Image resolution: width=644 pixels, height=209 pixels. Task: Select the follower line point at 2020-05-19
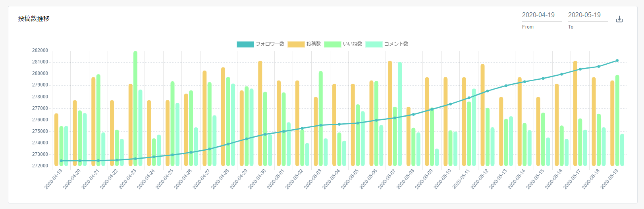[x=617, y=61]
